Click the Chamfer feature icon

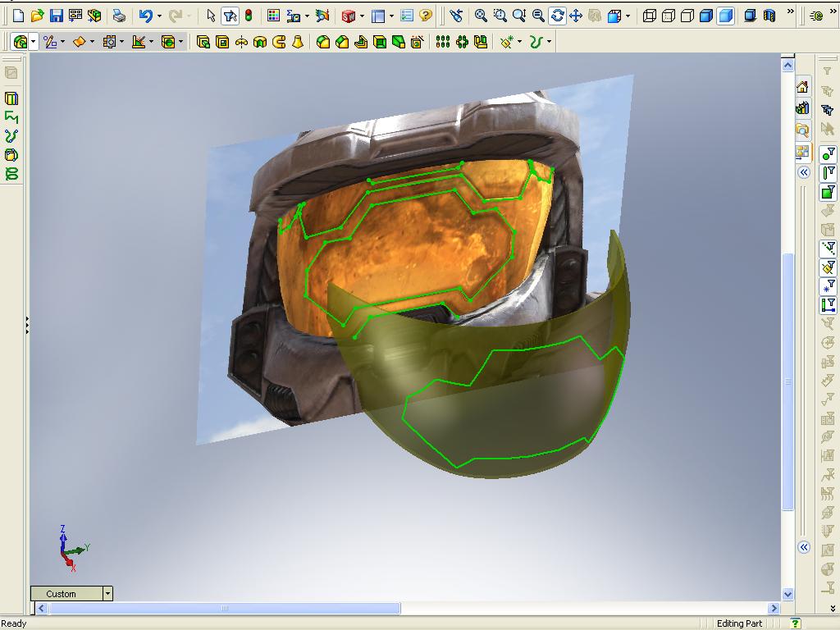[x=342, y=41]
